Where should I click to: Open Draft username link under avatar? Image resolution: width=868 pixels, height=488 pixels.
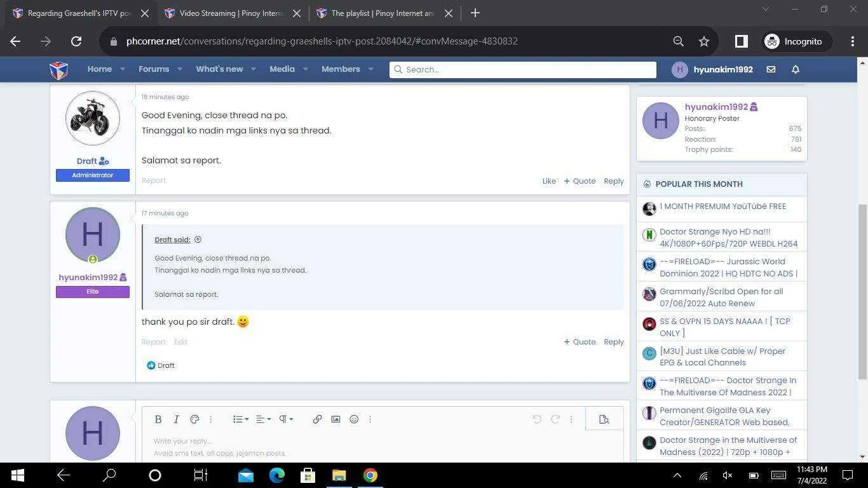tap(87, 161)
